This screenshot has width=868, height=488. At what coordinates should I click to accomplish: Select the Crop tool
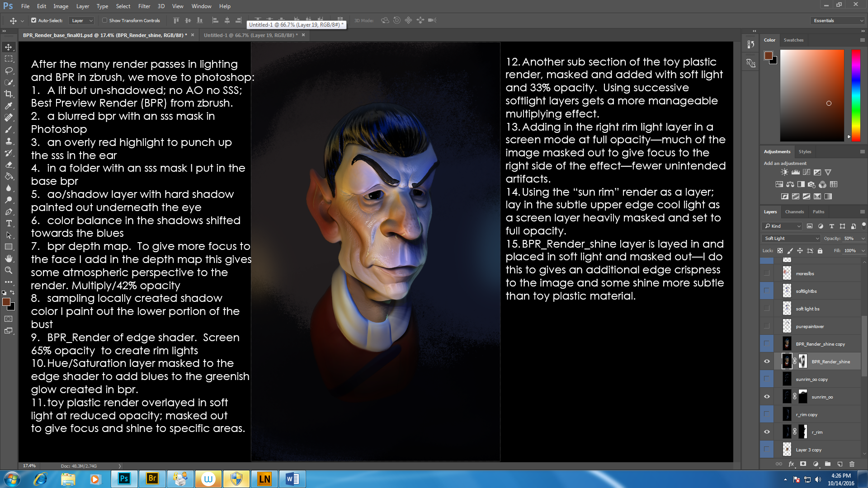click(9, 94)
